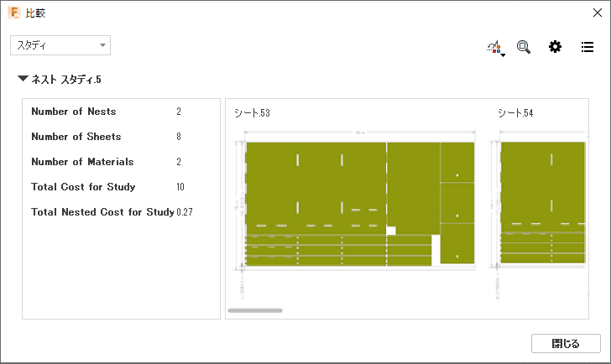Collapse the ネスト スタディ.5 section
This screenshot has width=611, height=364.
pyautogui.click(x=23, y=79)
